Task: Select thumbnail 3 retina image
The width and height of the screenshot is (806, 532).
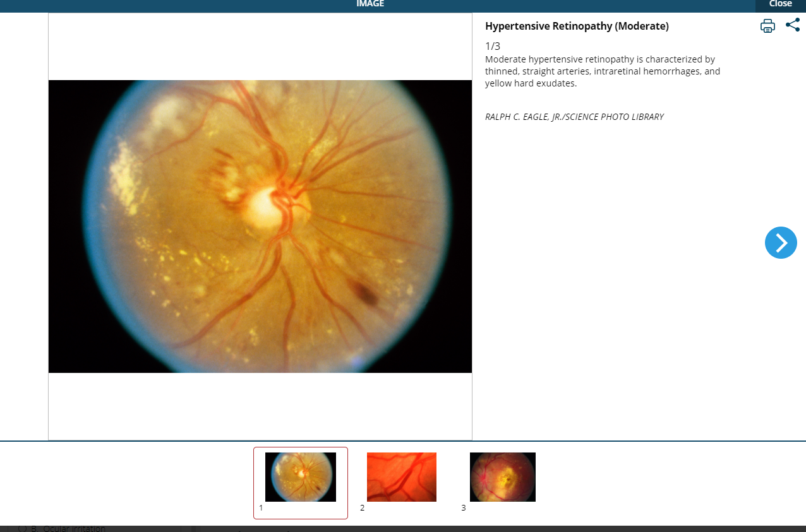Action: [x=503, y=477]
